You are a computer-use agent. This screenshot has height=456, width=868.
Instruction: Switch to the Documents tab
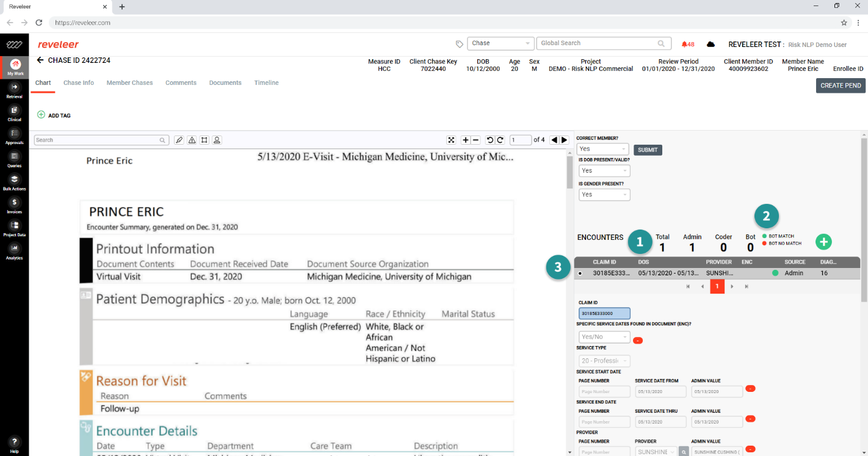(x=225, y=82)
